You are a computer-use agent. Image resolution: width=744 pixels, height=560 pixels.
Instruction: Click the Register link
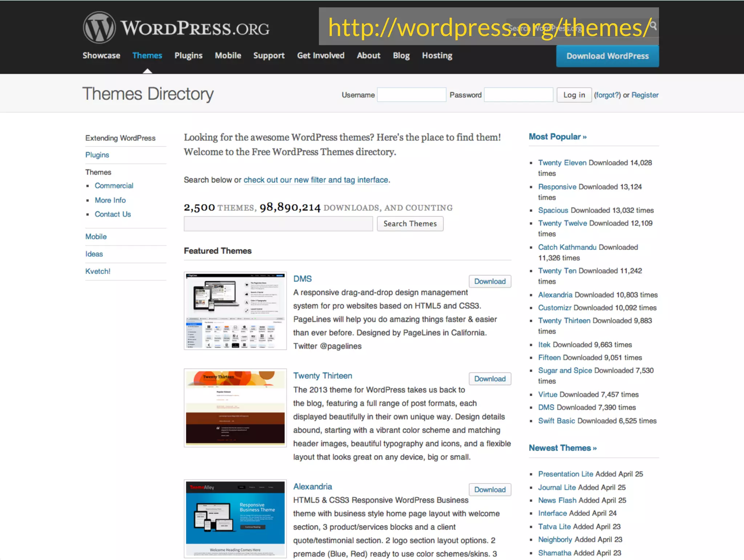(x=645, y=95)
